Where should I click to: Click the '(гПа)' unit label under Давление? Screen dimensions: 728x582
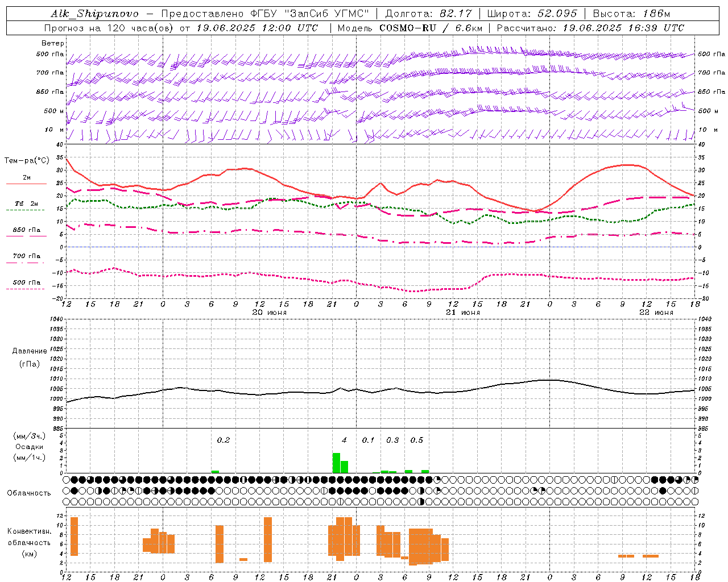pyautogui.click(x=30, y=364)
